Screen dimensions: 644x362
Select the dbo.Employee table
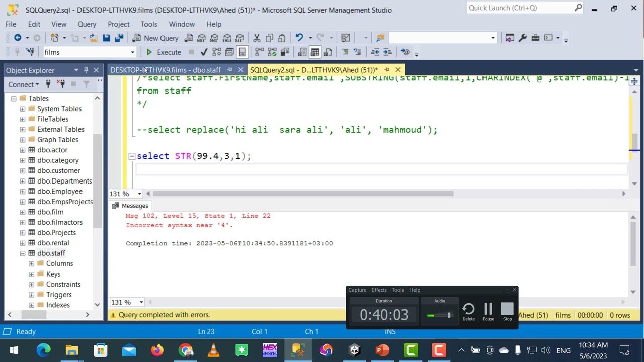60,192
